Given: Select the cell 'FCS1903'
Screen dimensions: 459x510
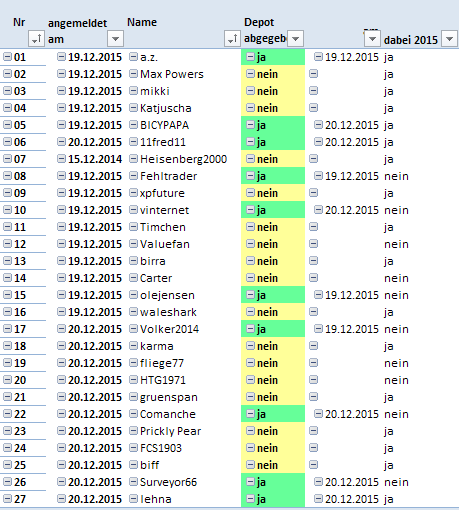Looking at the screenshot, I should [161, 448].
